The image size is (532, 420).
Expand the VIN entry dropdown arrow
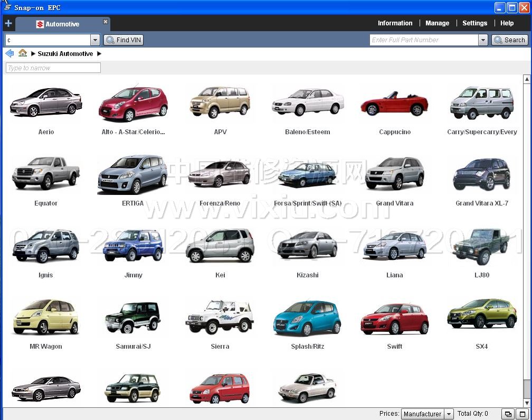95,40
